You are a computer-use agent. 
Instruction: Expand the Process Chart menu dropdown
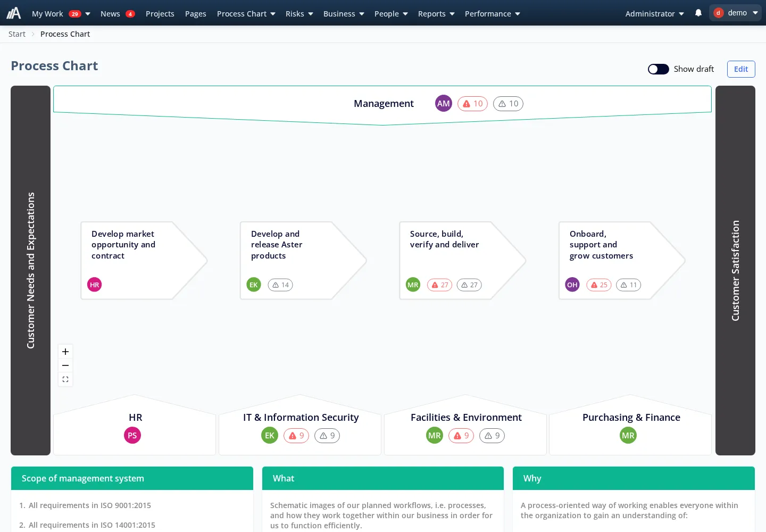(246, 14)
